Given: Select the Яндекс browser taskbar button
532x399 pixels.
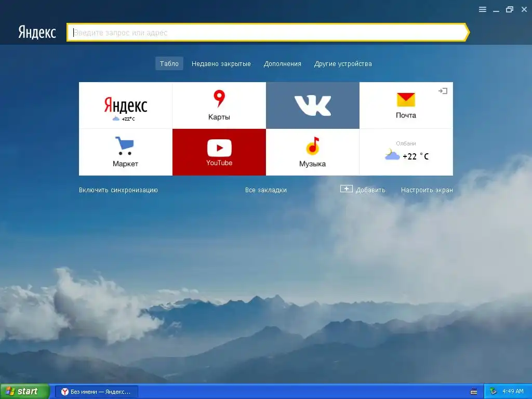Looking at the screenshot, I should (96, 392).
